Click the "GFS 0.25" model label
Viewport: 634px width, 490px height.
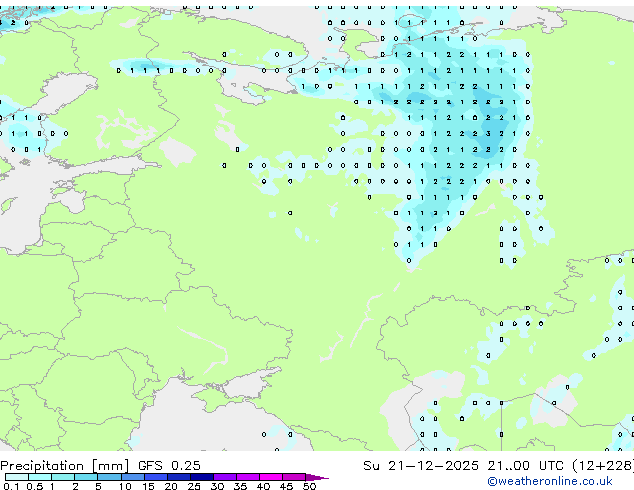[169, 466]
